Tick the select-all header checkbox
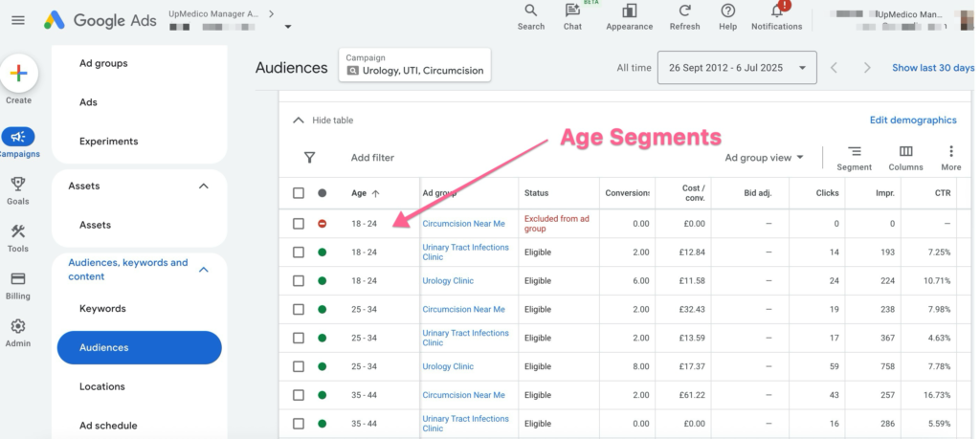 coord(299,193)
